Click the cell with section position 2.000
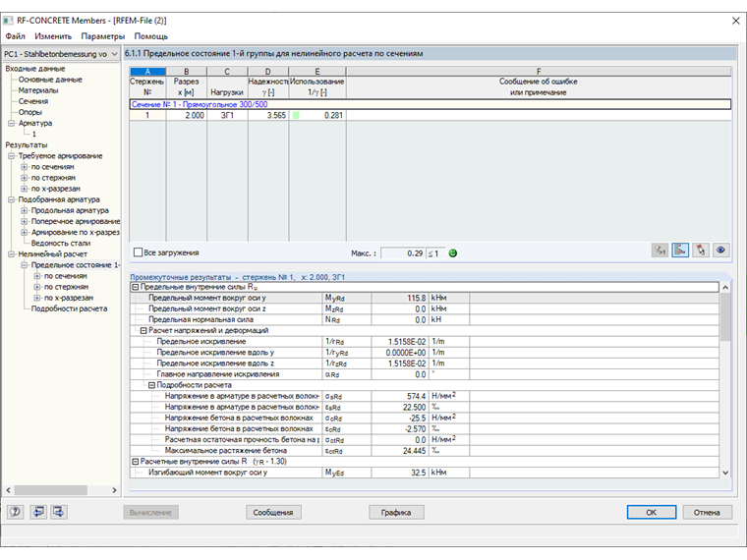The height and width of the screenshot is (560, 747). pyautogui.click(x=187, y=115)
